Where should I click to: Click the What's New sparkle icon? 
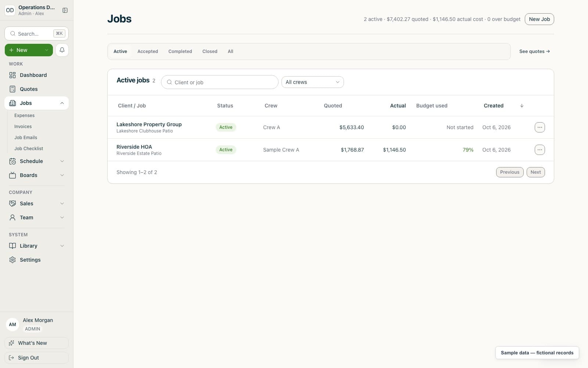tap(11, 343)
